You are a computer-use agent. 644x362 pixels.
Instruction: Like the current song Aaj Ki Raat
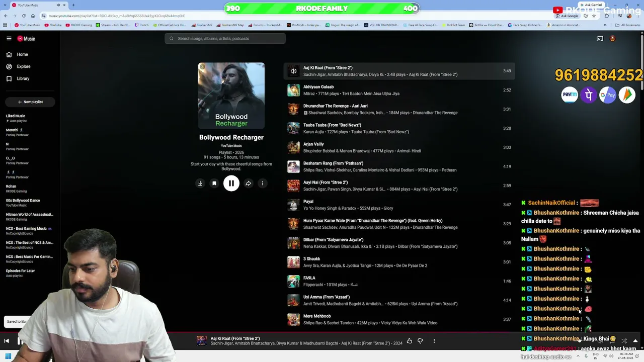coord(410,341)
